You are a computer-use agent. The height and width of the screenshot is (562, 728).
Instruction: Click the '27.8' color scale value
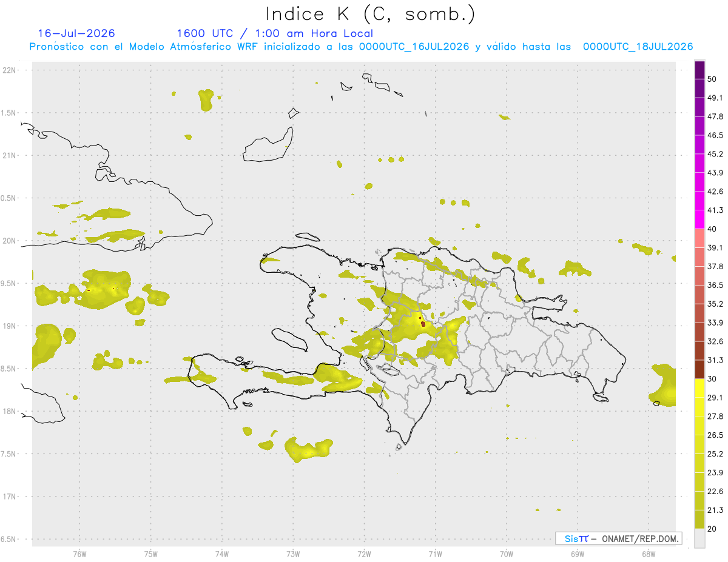click(715, 416)
